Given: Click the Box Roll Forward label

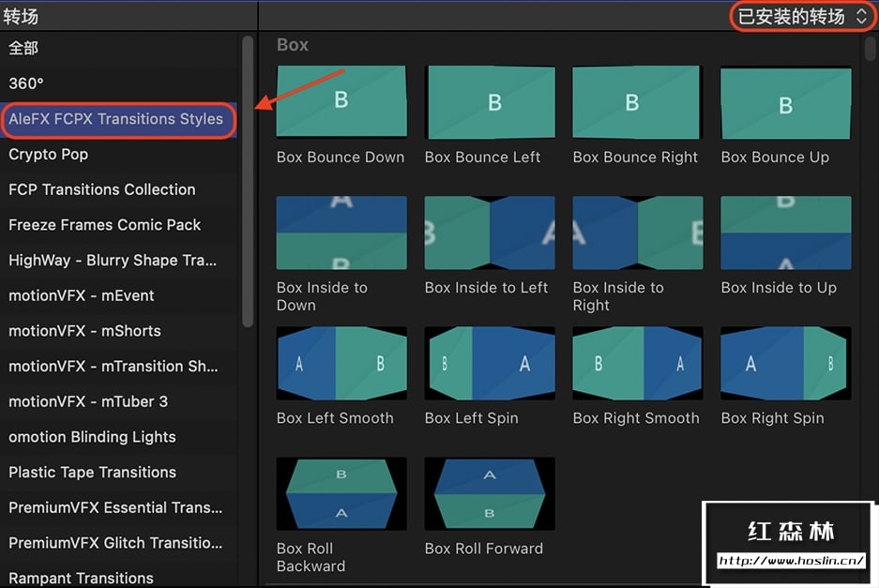Looking at the screenshot, I should pos(484,549).
